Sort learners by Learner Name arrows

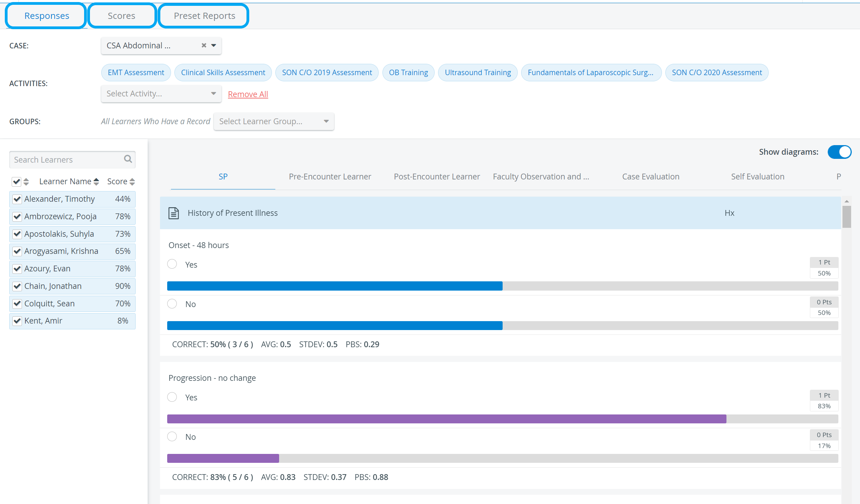(96, 181)
